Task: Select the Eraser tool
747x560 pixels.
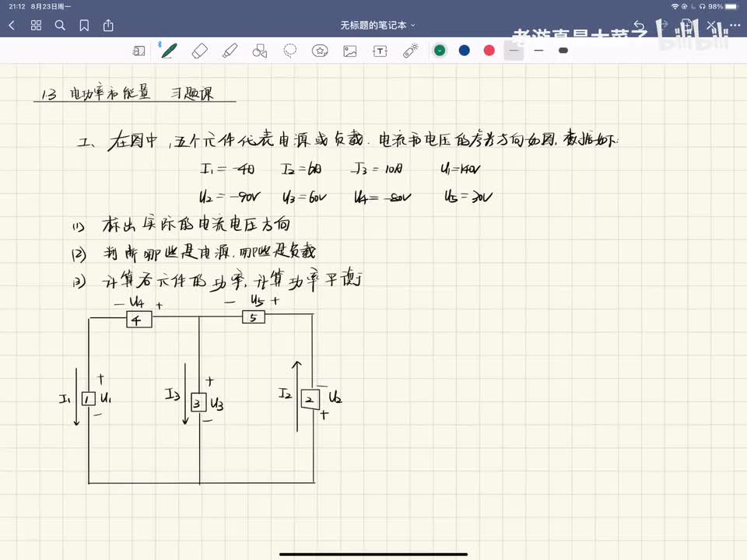Action: coord(200,51)
